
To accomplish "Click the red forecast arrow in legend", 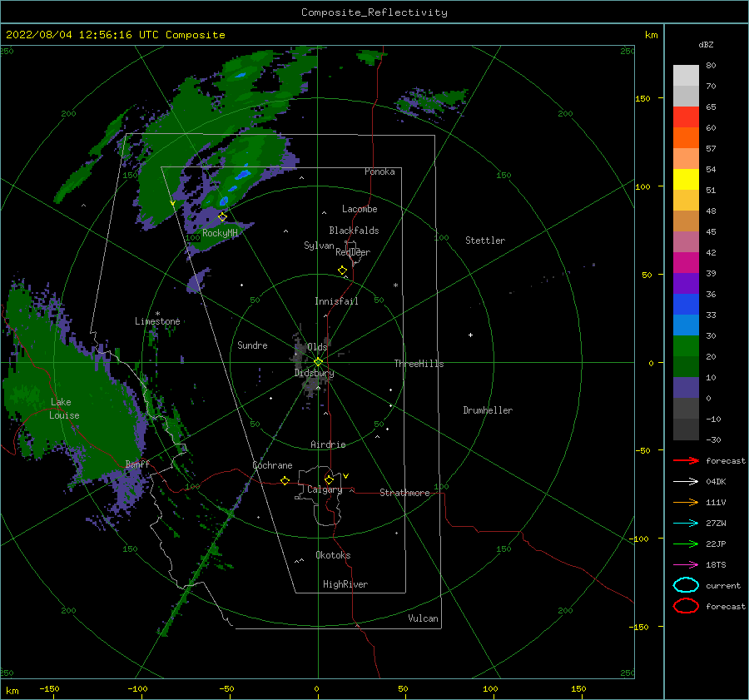I will [x=686, y=460].
